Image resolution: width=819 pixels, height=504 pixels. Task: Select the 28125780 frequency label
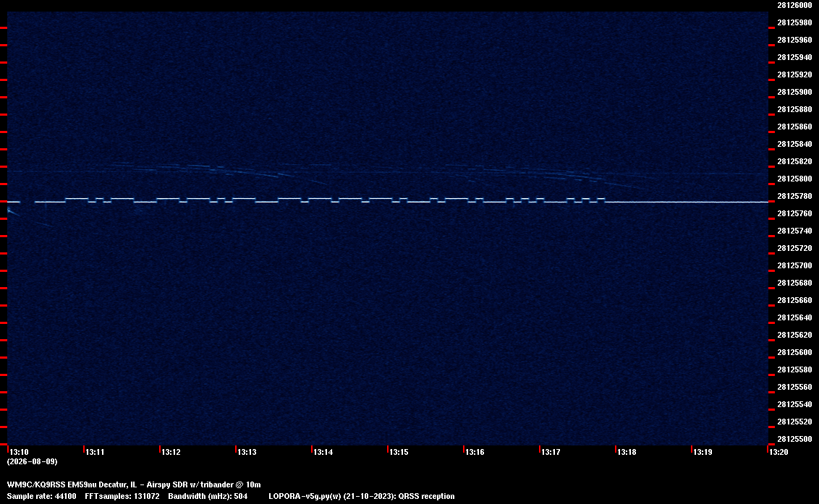click(x=794, y=196)
